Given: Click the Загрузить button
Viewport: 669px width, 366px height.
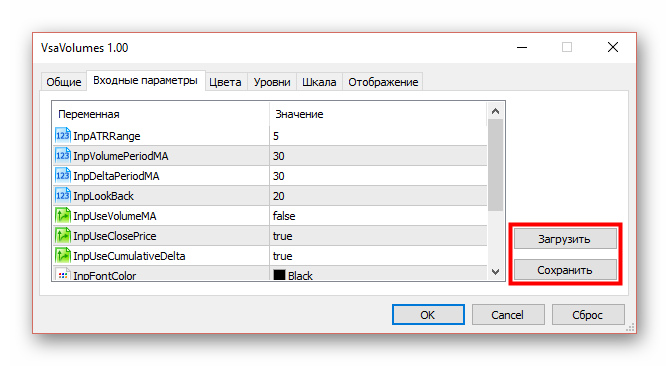Looking at the screenshot, I should [565, 239].
